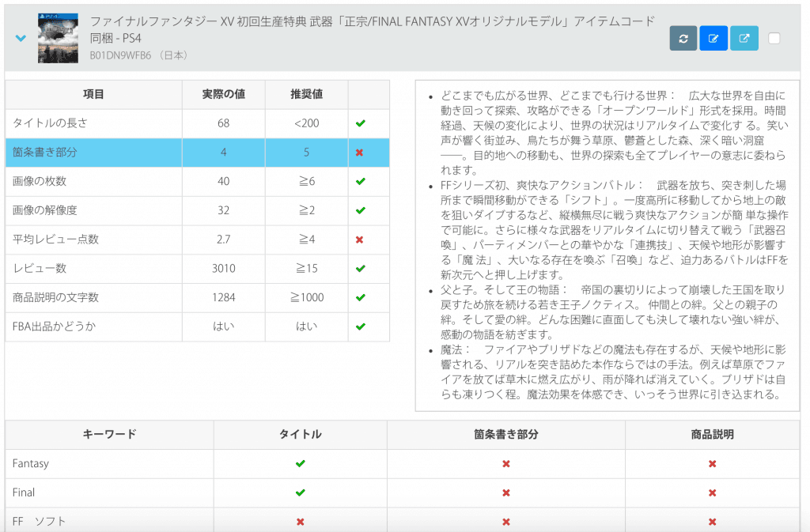This screenshot has height=532, width=810.
Task: Select the レビュー数 row label
Action: [40, 268]
